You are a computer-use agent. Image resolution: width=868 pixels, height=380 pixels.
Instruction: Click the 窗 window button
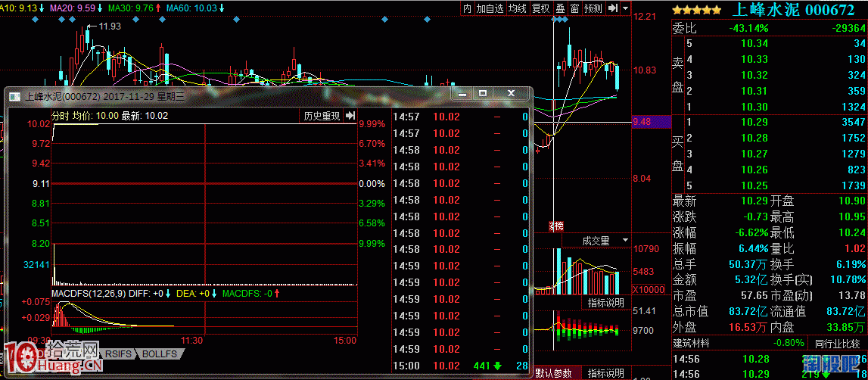tap(574, 8)
